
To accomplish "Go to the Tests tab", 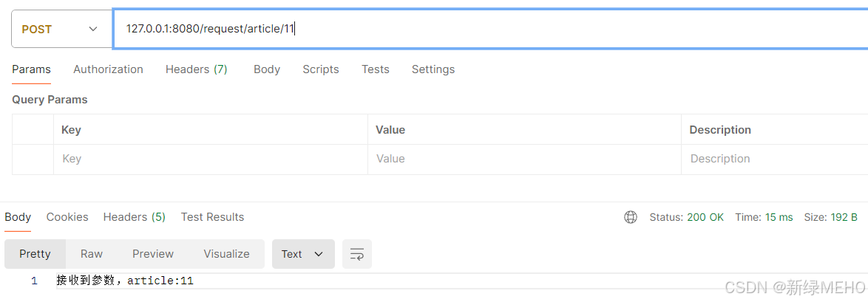I will 376,69.
